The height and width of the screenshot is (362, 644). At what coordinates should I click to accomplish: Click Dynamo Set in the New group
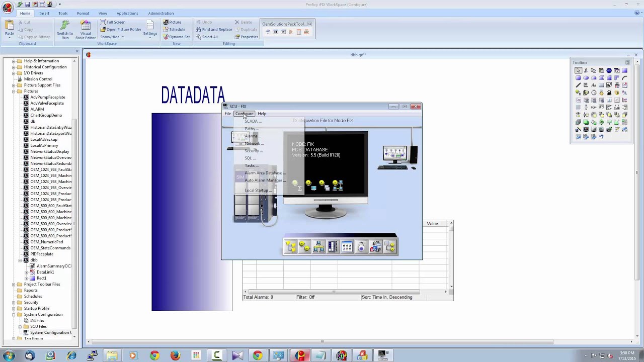click(176, 37)
